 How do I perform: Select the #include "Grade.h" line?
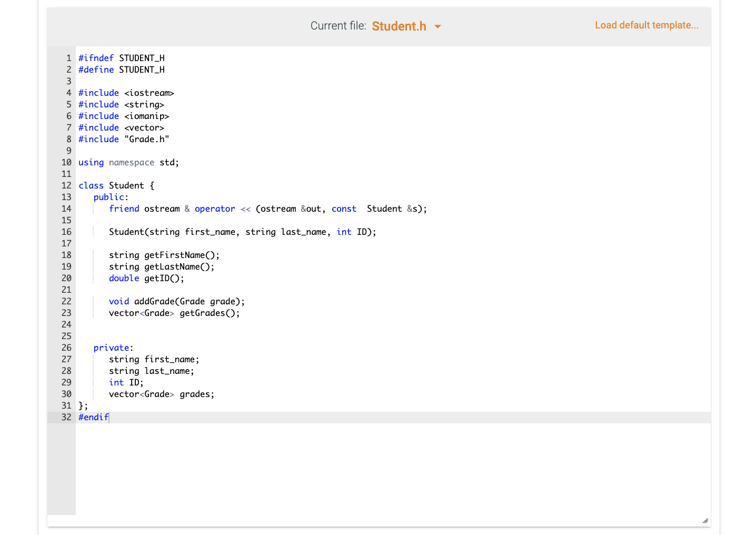click(123, 139)
